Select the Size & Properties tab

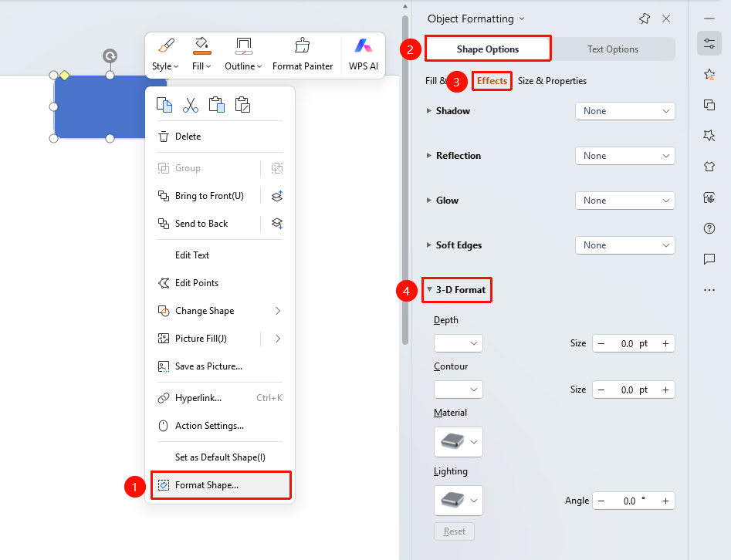click(x=552, y=80)
